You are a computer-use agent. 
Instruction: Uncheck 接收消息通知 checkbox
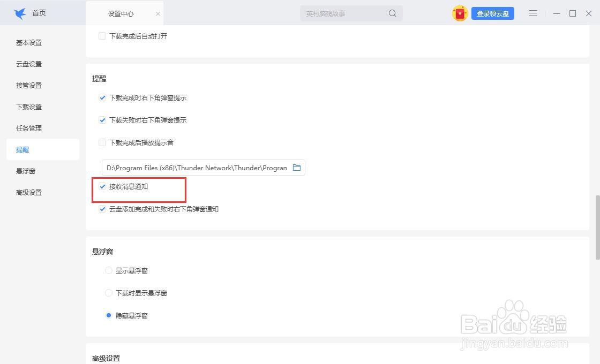[102, 187]
